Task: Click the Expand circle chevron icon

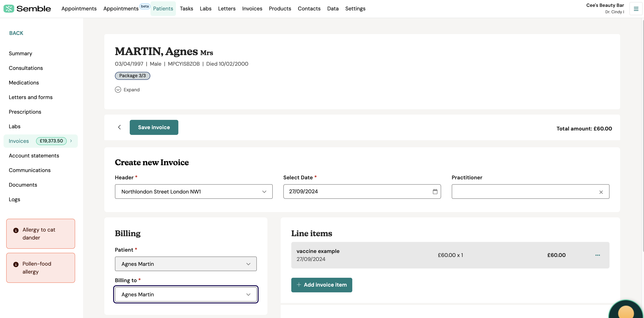Action: tap(118, 90)
